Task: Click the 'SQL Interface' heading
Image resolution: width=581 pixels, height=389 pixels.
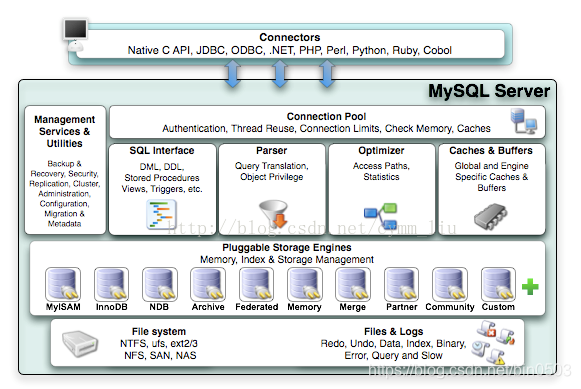Action: (x=162, y=150)
